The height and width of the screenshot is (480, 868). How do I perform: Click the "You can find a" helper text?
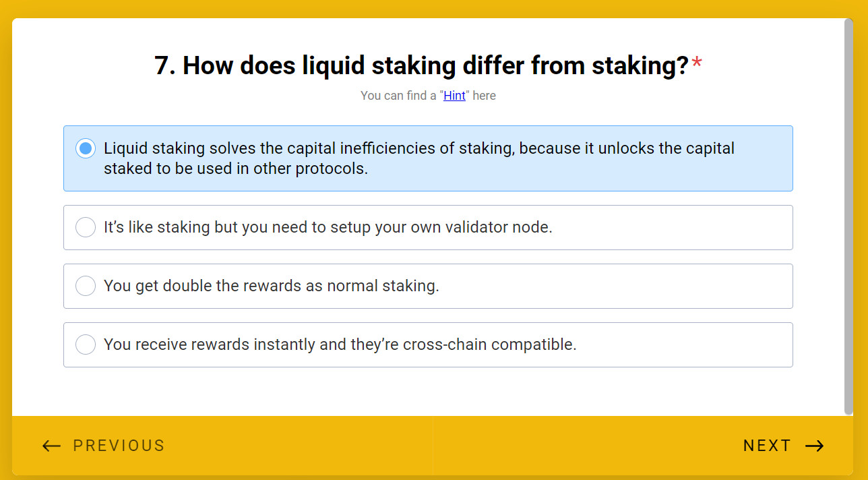point(398,96)
